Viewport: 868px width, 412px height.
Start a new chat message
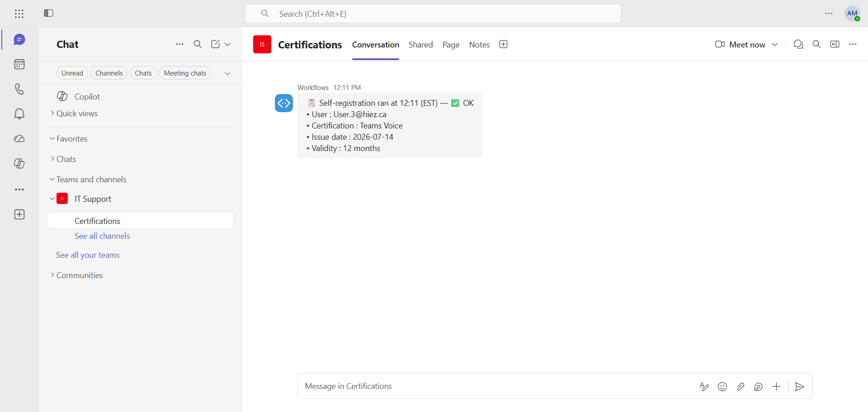215,44
